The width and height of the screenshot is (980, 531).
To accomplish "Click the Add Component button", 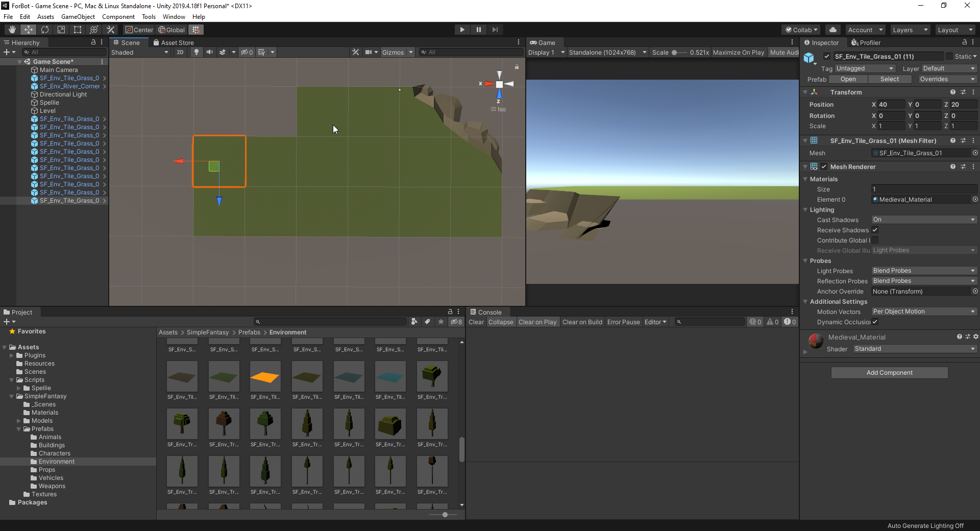I will click(889, 373).
